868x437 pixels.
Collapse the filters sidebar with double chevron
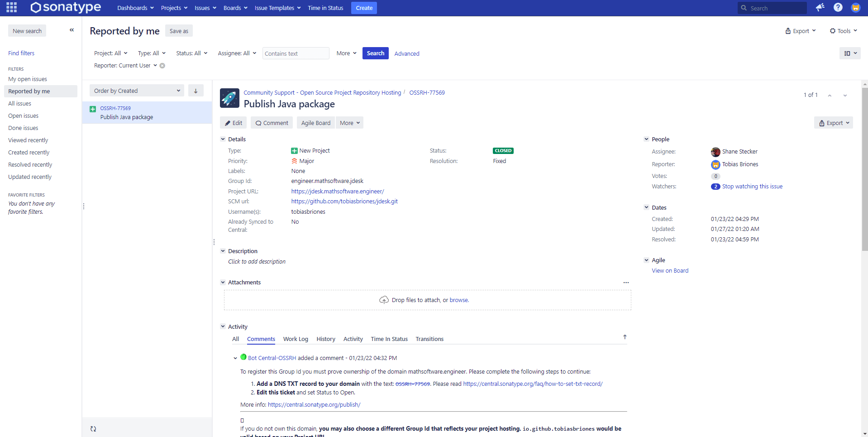72,30
